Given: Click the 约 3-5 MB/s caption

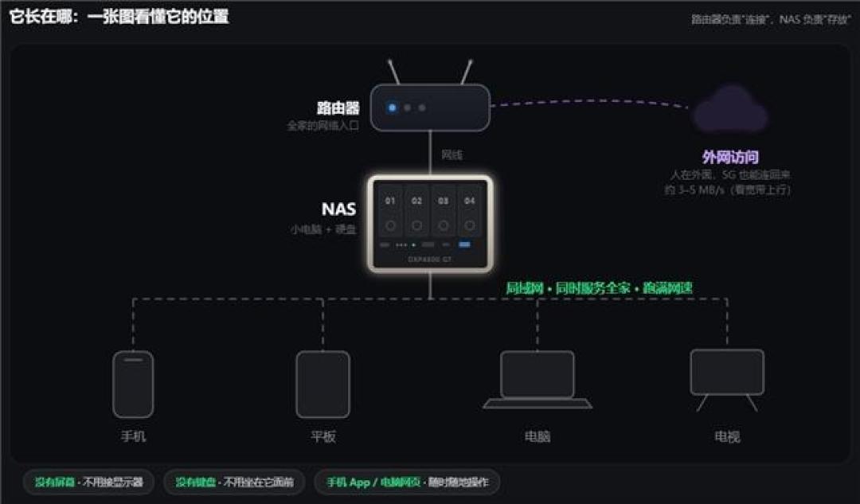Looking at the screenshot, I should click(728, 189).
